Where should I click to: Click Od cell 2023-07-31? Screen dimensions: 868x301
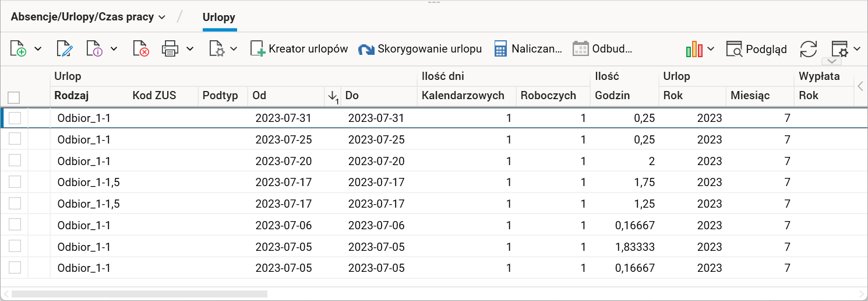284,118
